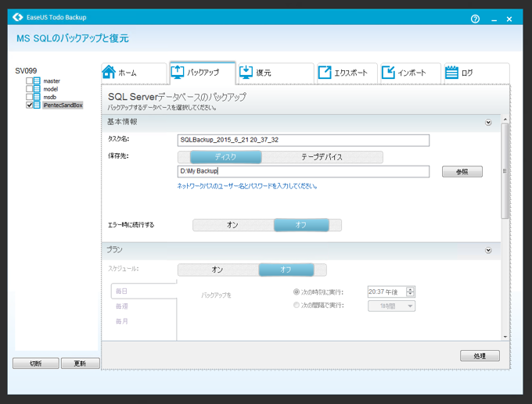Select オフ for エラー時に続行する

(x=301, y=225)
